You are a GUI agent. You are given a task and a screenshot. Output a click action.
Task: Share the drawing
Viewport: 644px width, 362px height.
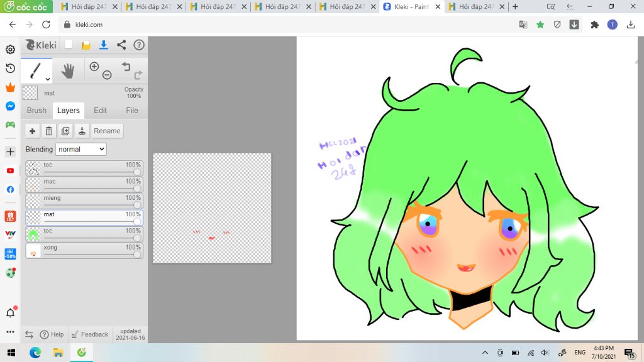(x=121, y=45)
